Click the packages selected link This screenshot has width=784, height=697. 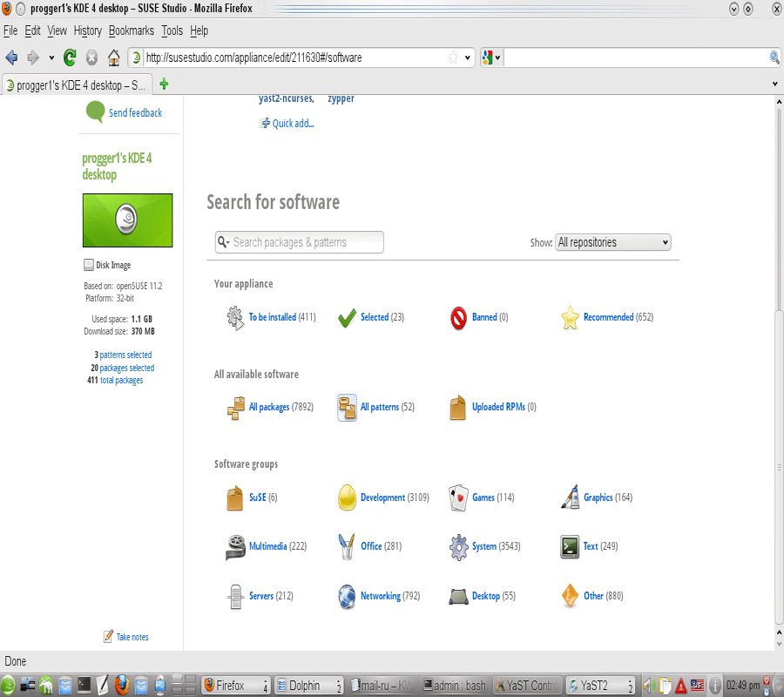127,368
